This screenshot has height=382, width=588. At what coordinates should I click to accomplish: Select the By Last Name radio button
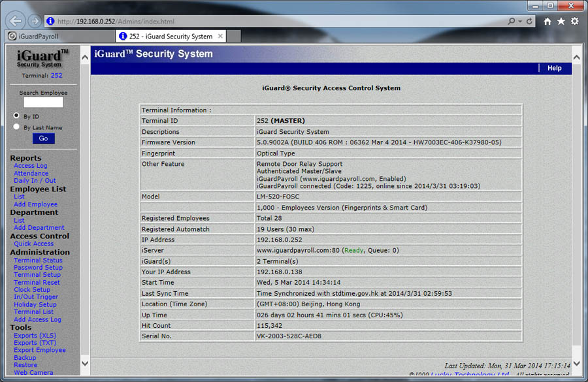pos(16,127)
